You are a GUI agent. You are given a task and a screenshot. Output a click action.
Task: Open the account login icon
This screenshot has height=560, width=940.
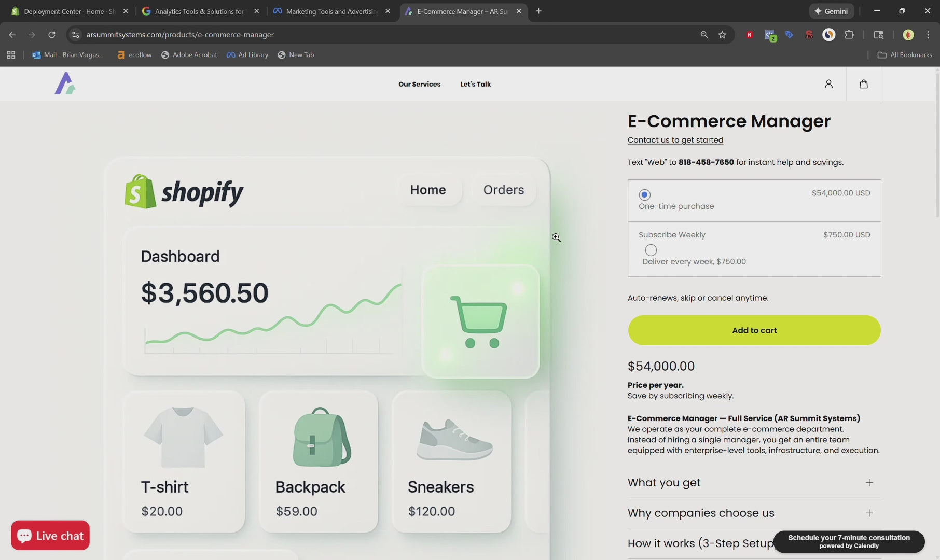point(828,84)
